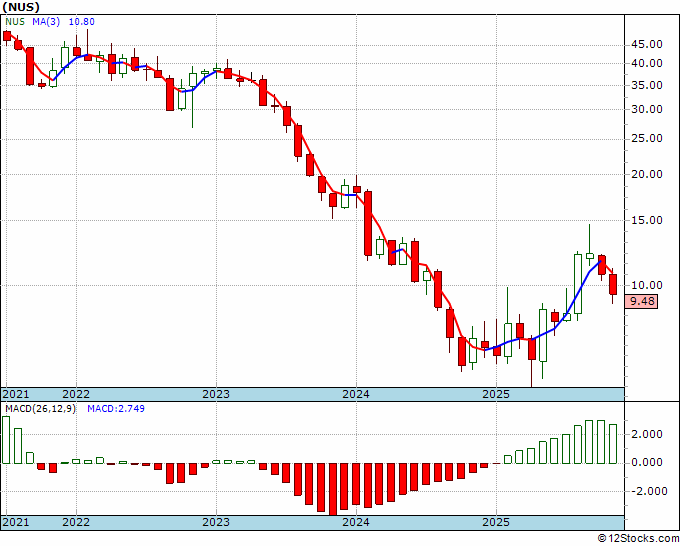Click 2021 on the MACD panel timeline
Screen dimensions: 680x546
tap(16, 522)
